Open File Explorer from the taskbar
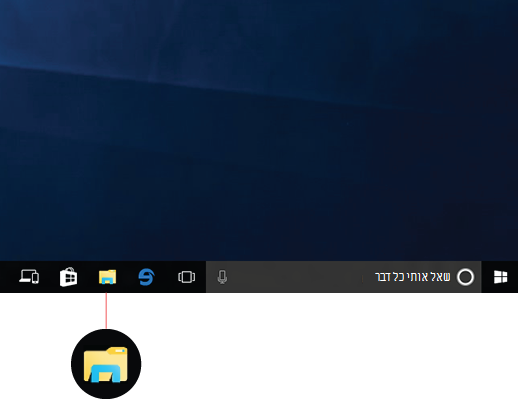 [x=107, y=277]
